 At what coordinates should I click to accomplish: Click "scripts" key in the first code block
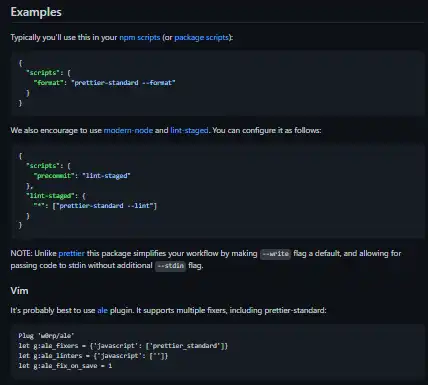[x=42, y=73]
